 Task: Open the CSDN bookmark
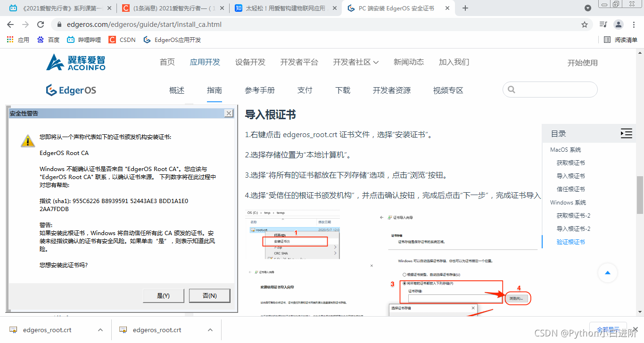pyautogui.click(x=122, y=40)
